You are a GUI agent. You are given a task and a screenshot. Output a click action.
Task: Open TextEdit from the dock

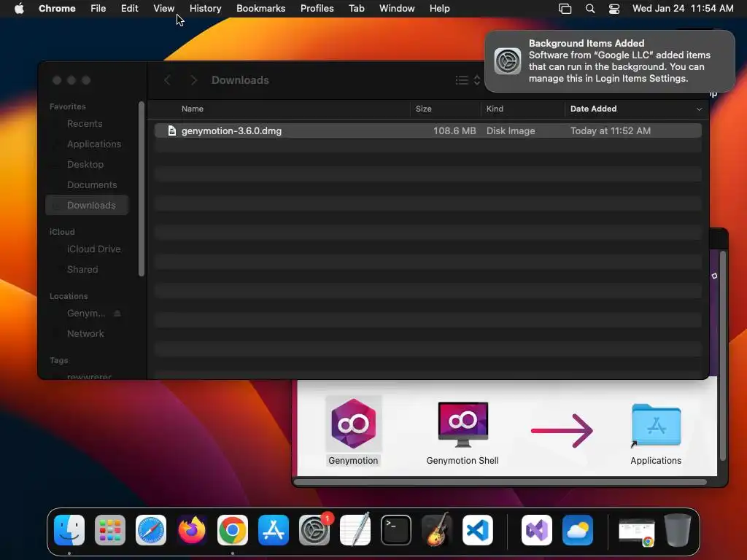pyautogui.click(x=355, y=530)
